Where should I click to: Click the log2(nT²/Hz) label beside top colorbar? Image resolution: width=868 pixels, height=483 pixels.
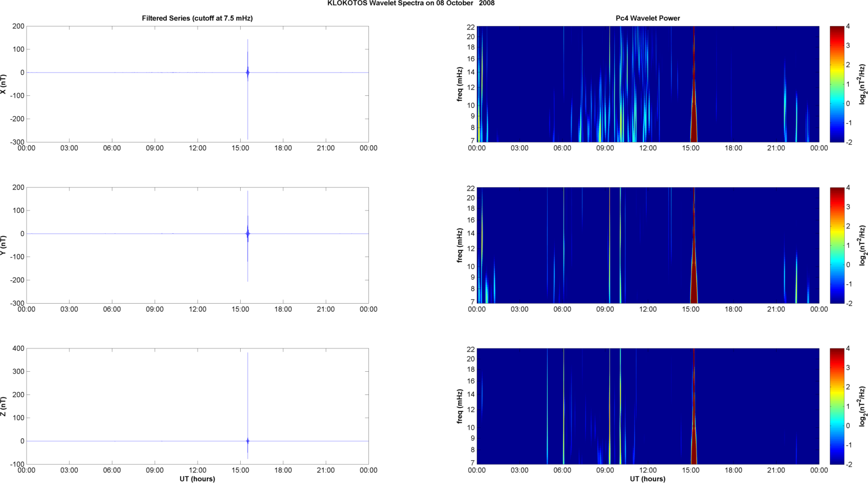coord(863,84)
